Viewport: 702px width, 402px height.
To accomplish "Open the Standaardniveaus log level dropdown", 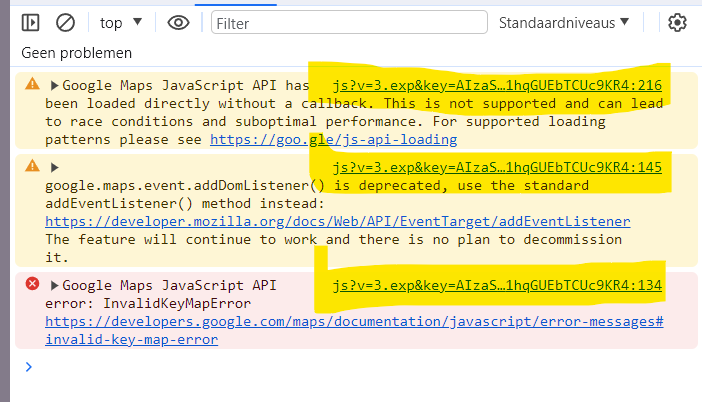I will [x=564, y=22].
